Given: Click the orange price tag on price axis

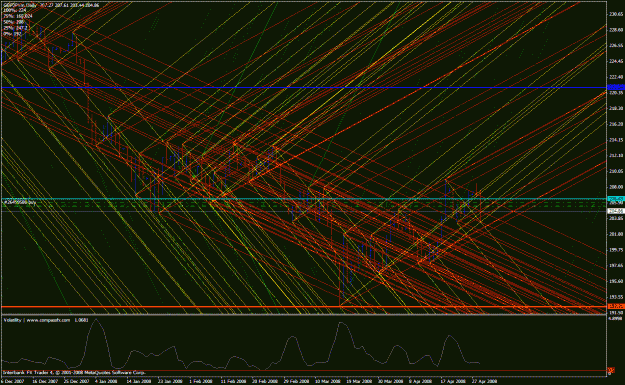Looking at the screenshot, I should click(615, 306).
